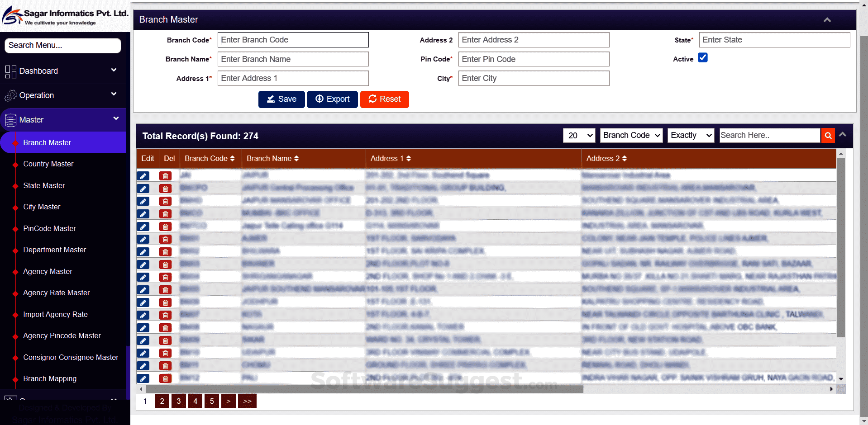This screenshot has width=868, height=425.
Task: Click the Export button
Action: (332, 99)
